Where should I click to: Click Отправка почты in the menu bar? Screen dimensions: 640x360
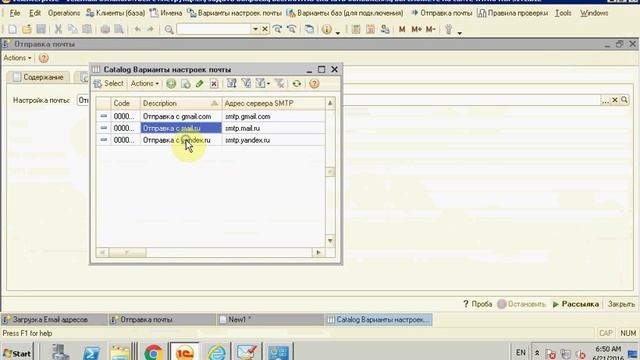point(441,13)
